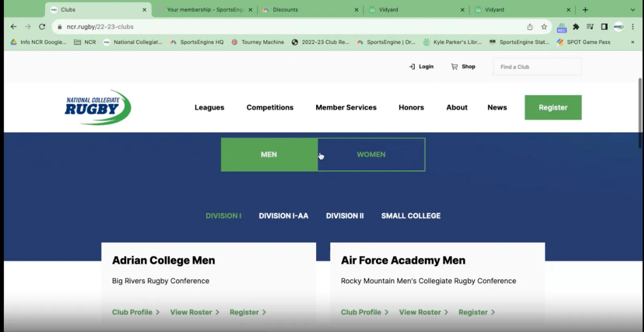Open the Member Services menu
Screen dimensions: 644x332
coord(346,108)
